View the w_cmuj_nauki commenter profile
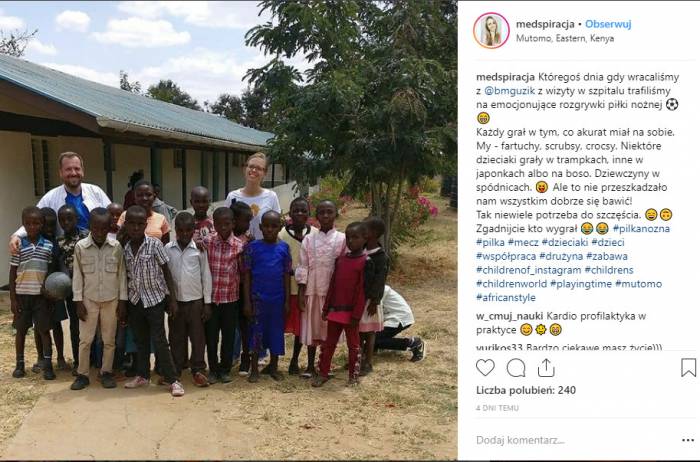This screenshot has height=462, width=700. click(x=509, y=316)
